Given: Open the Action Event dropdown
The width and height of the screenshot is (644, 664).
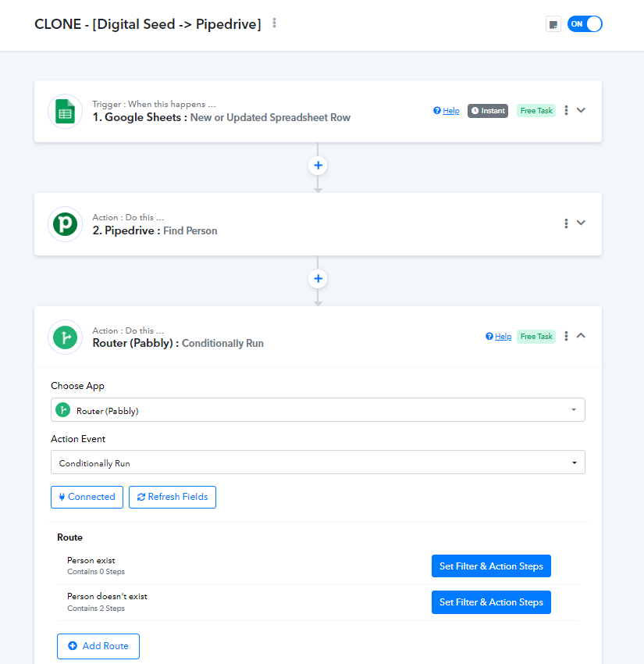Looking at the screenshot, I should point(318,462).
